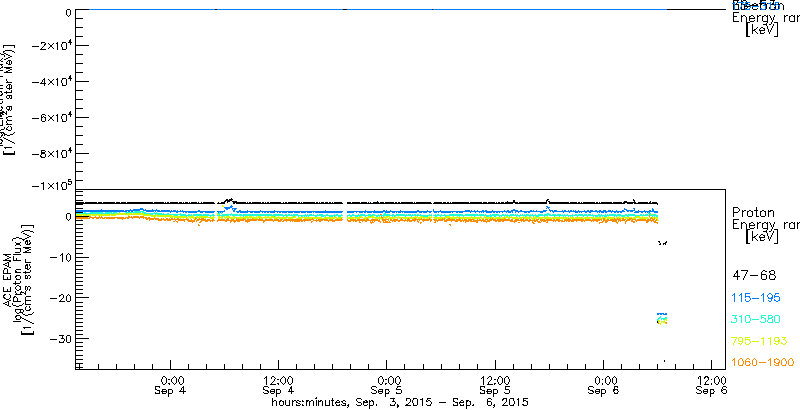Click the 12:00 Sep 5 time label
This screenshot has height=410, width=800.
click(495, 386)
